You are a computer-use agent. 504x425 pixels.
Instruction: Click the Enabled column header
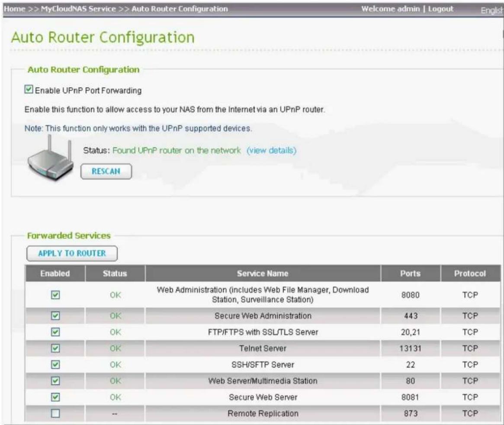click(x=55, y=274)
